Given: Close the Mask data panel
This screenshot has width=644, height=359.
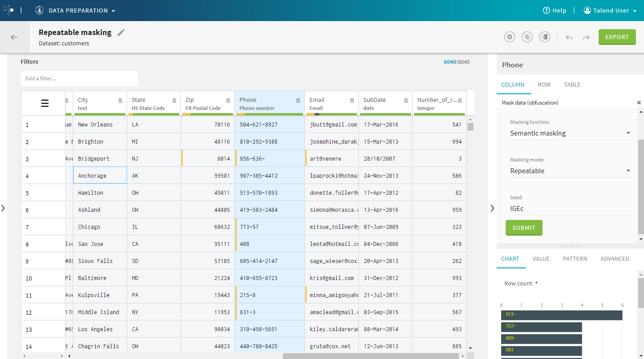Looking at the screenshot, I should (639, 103).
